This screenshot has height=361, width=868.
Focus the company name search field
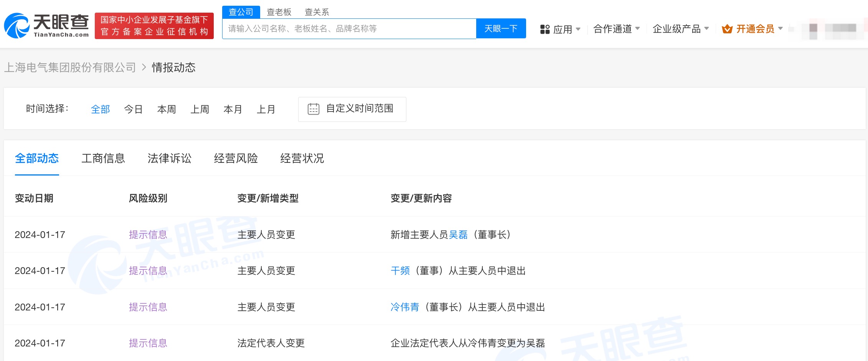[349, 29]
